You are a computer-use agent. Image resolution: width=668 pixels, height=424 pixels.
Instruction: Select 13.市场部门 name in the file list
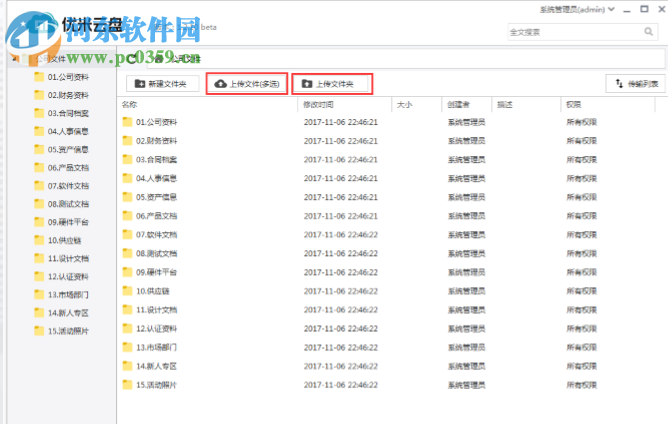[x=156, y=347]
